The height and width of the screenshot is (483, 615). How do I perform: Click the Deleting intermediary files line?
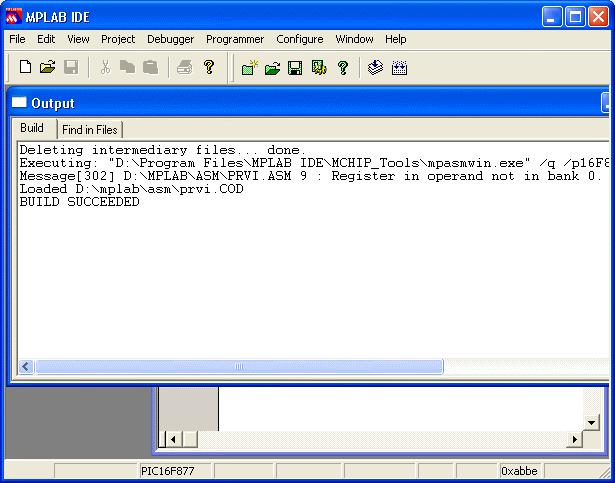click(x=162, y=150)
